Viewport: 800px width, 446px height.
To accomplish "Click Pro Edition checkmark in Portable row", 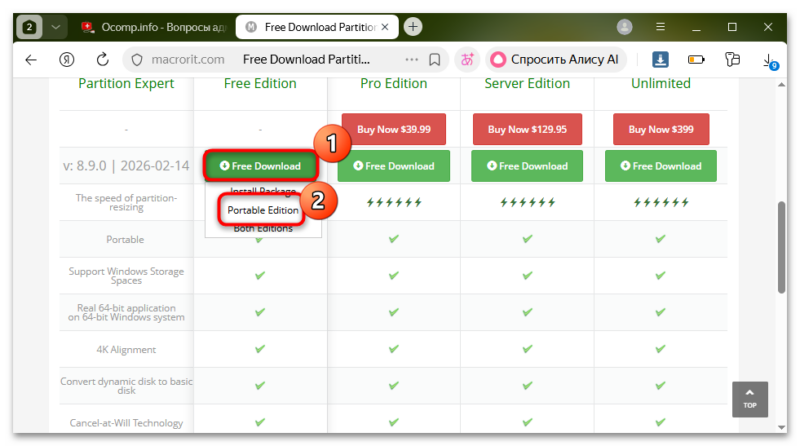I will point(393,239).
